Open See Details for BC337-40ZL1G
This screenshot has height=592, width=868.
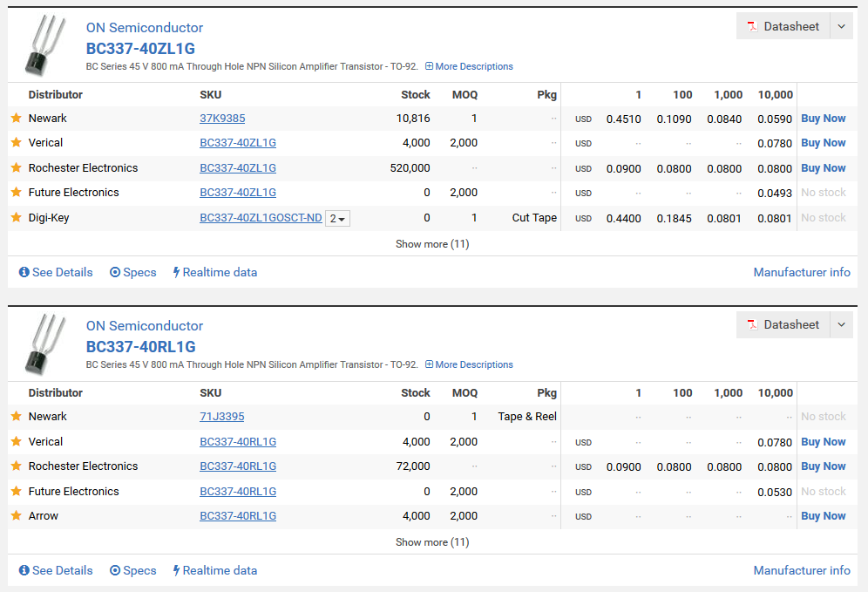click(x=56, y=272)
